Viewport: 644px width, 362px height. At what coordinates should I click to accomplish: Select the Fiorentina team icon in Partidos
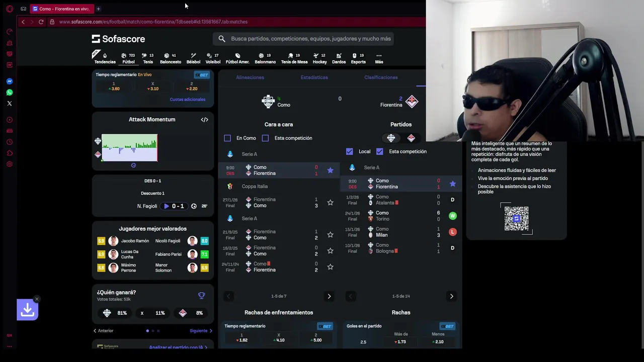tap(411, 138)
